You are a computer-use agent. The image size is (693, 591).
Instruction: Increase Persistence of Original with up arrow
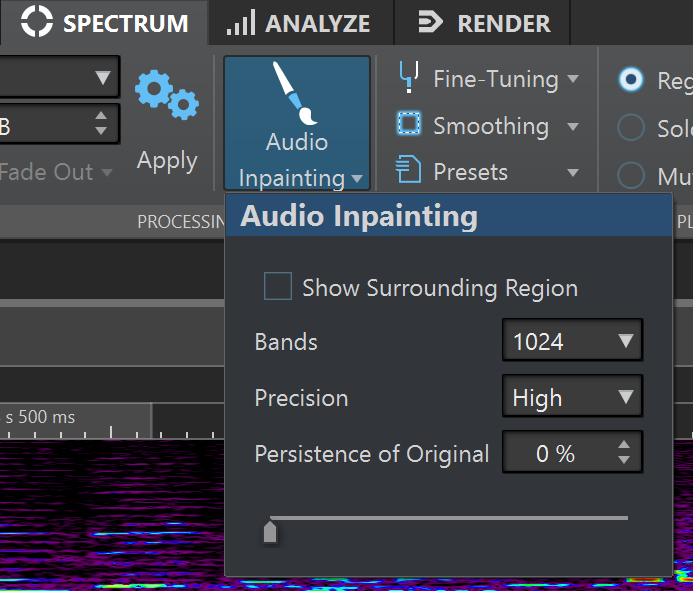pyautogui.click(x=624, y=445)
